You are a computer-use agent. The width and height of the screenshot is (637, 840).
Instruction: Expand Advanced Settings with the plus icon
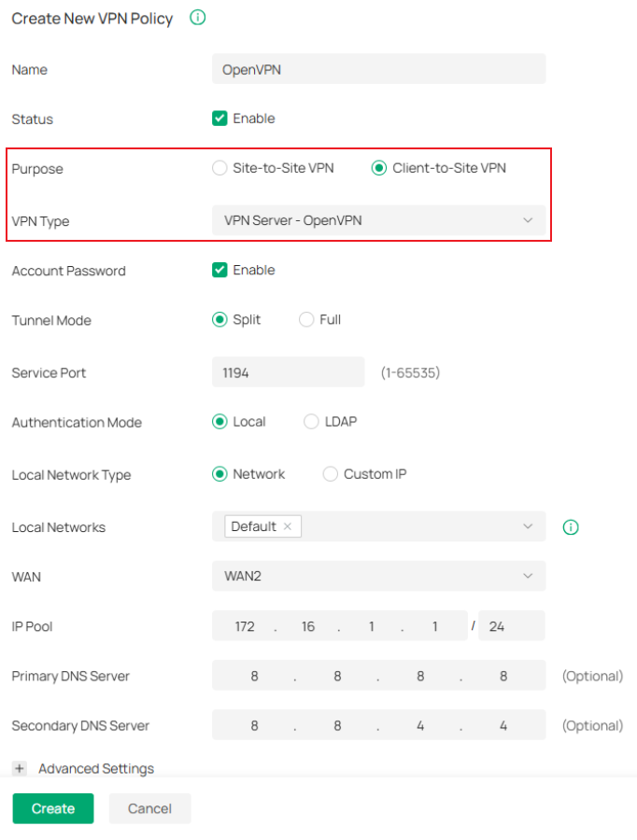point(20,768)
